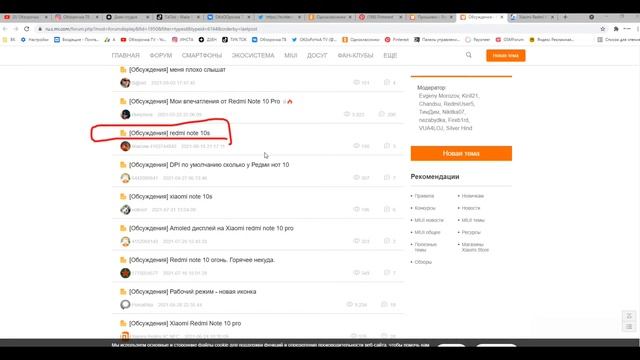Open ИНСТА bookmark in bookmarks bar
640x360 pixels.
pyautogui.click(x=183, y=40)
